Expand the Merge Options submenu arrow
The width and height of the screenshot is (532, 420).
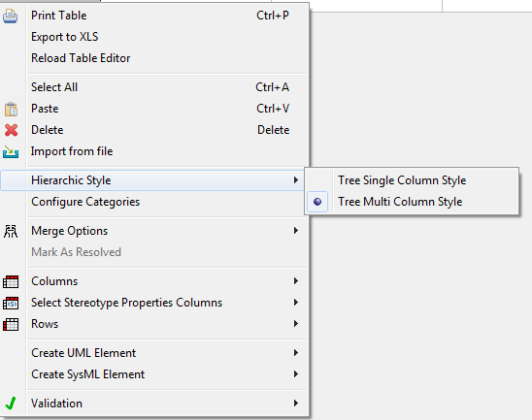point(296,231)
